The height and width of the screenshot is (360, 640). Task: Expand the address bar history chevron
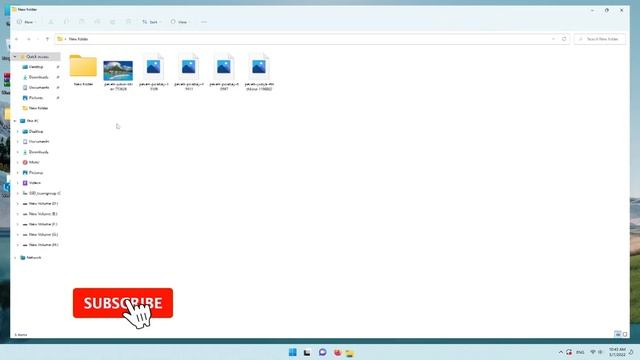553,39
